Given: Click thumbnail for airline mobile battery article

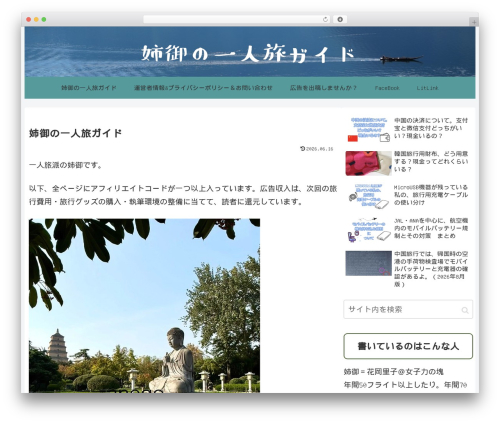Looking at the screenshot, I should coord(368,230).
